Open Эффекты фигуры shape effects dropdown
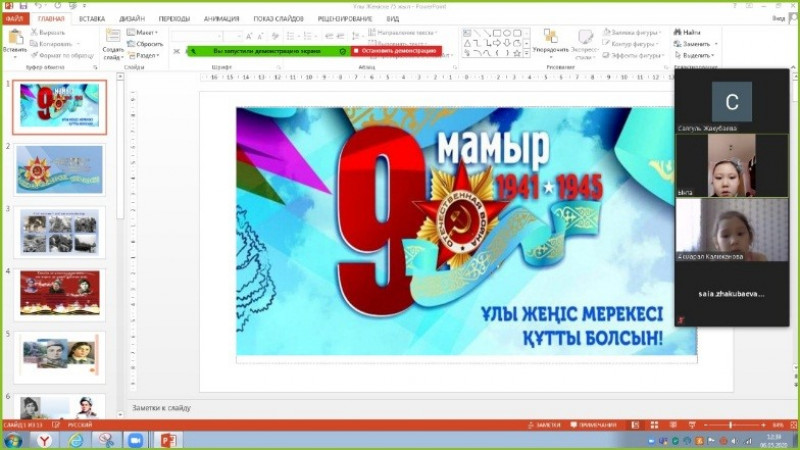This screenshot has height=450, width=800. [x=633, y=55]
